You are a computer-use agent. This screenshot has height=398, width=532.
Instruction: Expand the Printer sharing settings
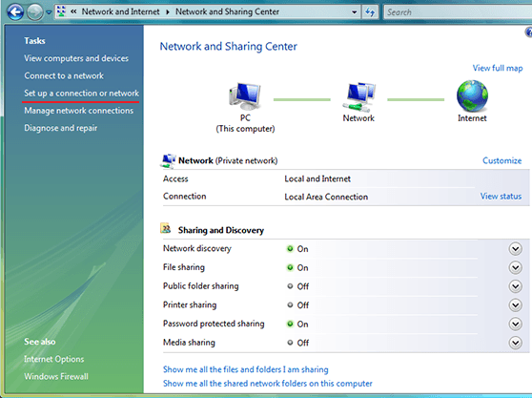click(515, 305)
